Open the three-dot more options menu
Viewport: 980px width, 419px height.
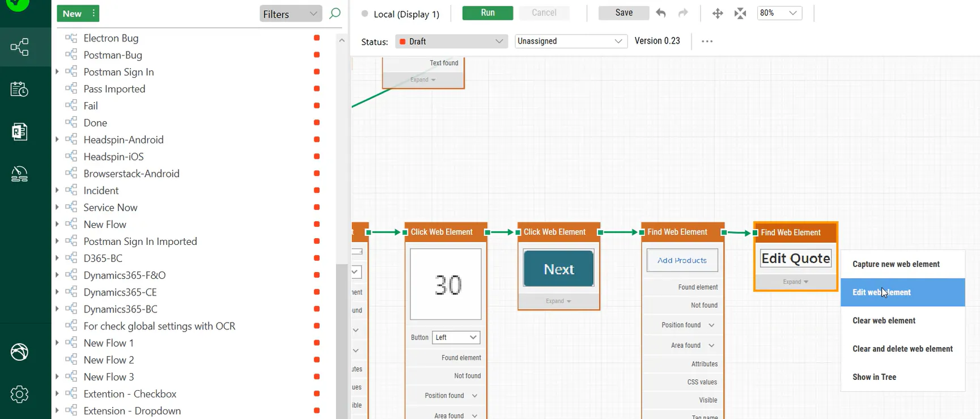[707, 41]
